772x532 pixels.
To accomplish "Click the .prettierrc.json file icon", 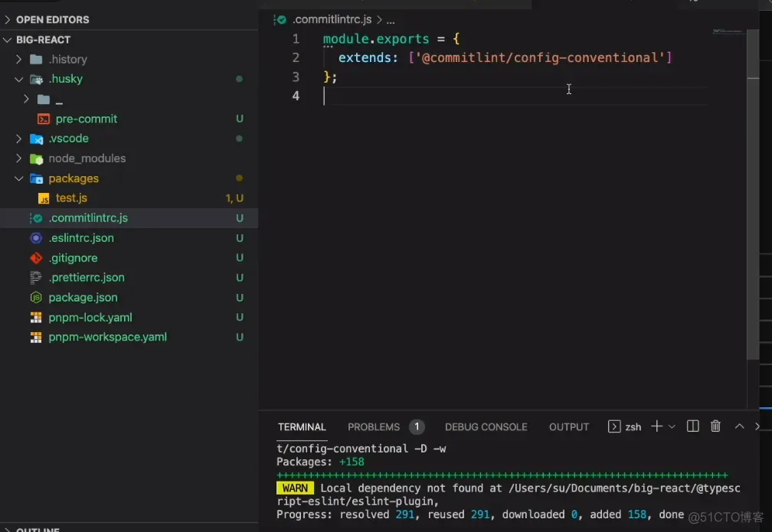I will 36,278.
